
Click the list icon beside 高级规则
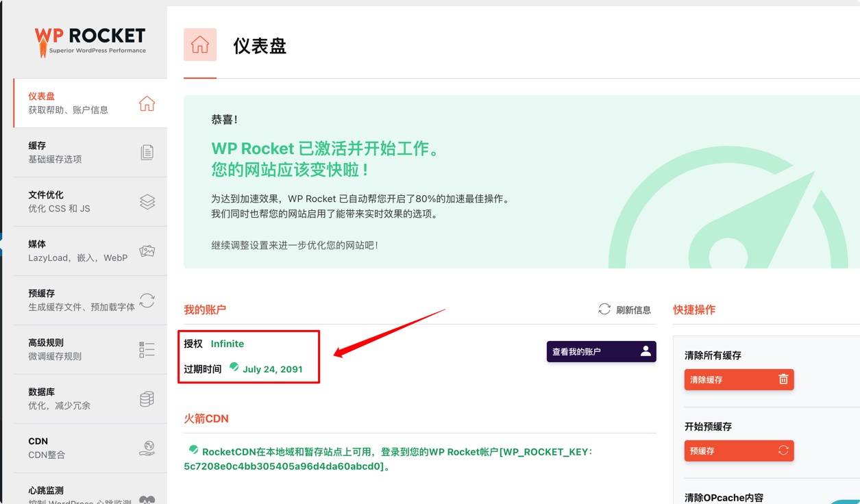147,350
